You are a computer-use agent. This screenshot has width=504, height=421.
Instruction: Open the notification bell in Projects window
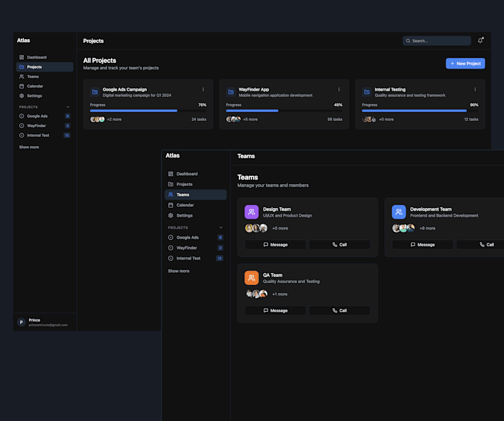(480, 40)
